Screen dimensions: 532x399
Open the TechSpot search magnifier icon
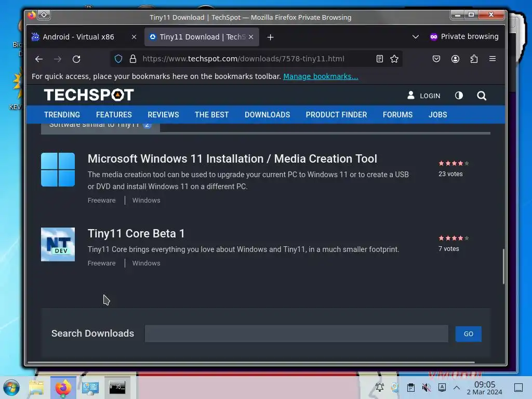tap(482, 96)
